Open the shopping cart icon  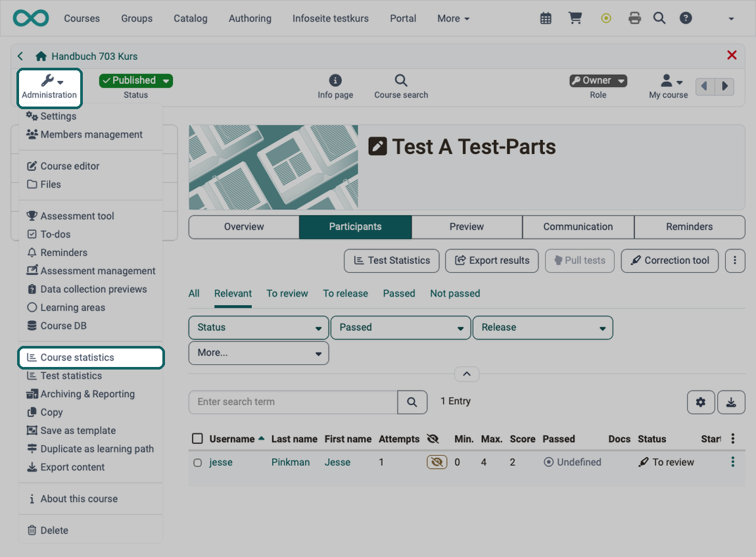click(x=575, y=18)
